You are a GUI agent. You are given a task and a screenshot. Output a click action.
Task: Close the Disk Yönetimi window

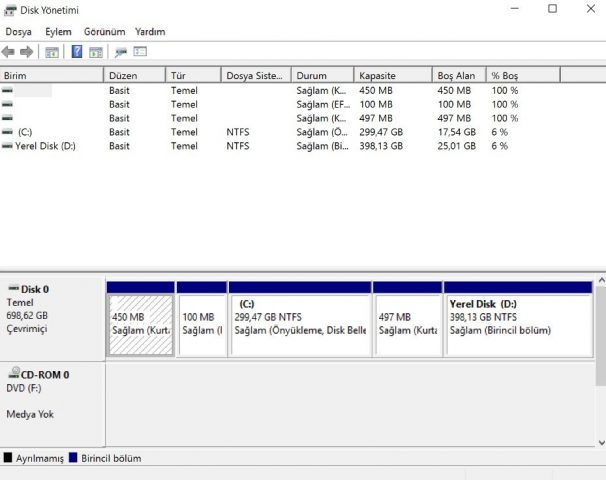(591, 9)
